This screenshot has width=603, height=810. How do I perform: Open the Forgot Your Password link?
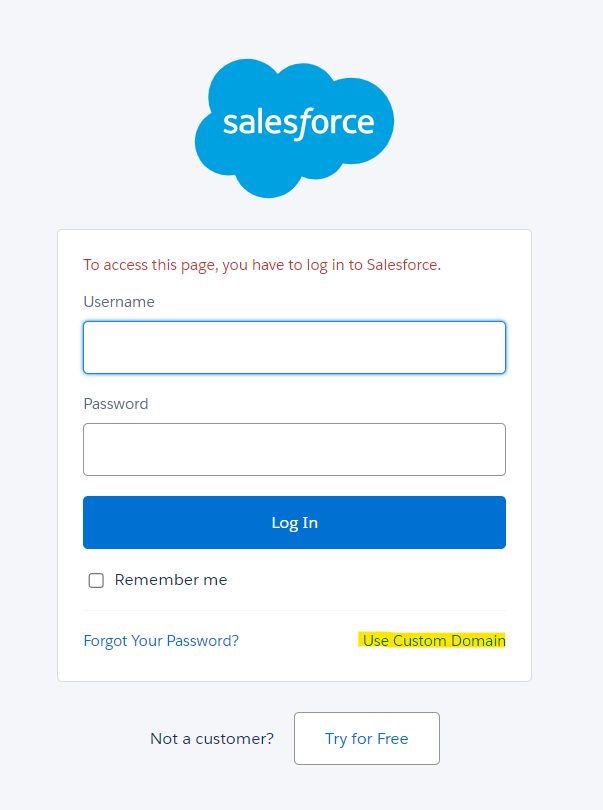[x=161, y=641]
